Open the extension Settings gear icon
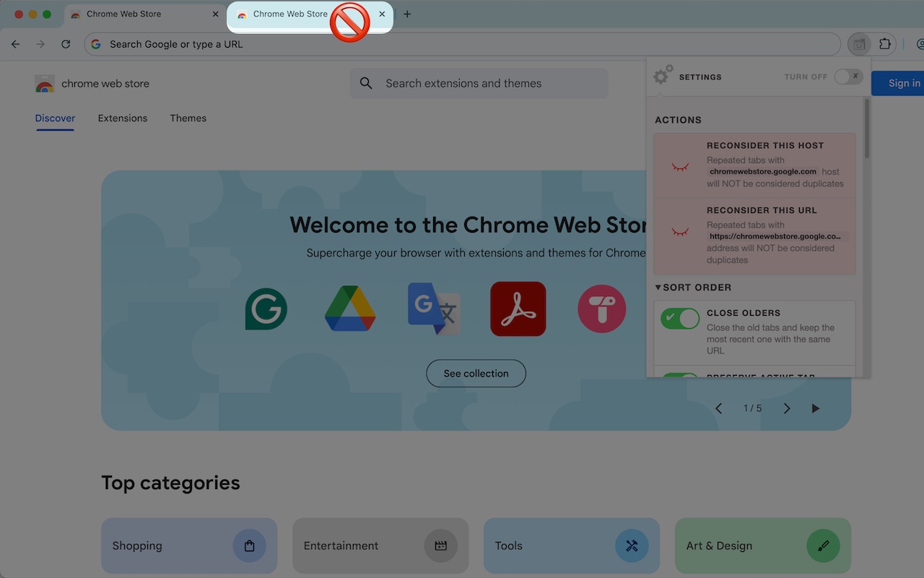 click(663, 75)
